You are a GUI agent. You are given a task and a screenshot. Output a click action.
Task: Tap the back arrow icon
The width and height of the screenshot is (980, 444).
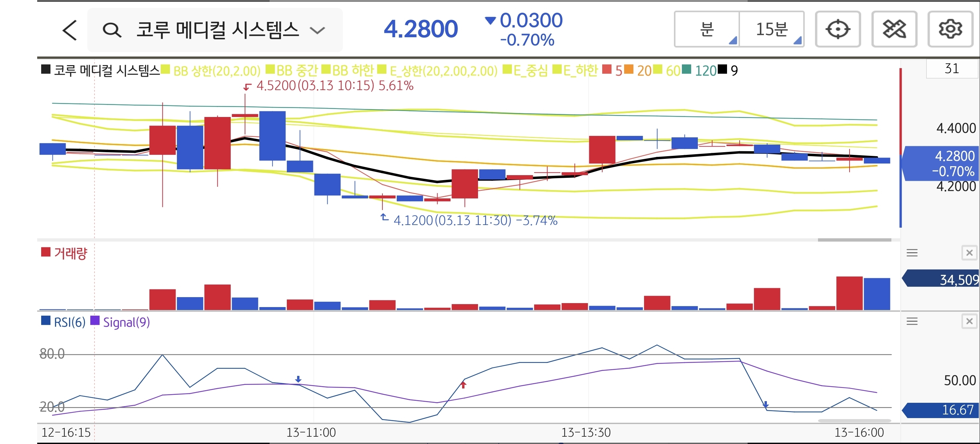pyautogui.click(x=70, y=30)
